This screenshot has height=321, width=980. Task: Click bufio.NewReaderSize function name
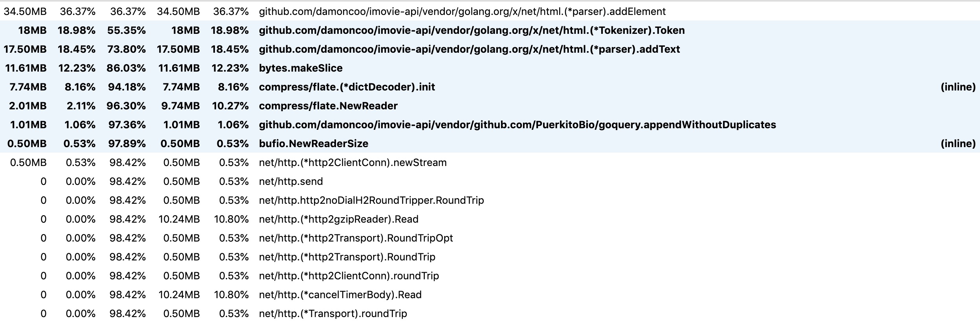(314, 144)
